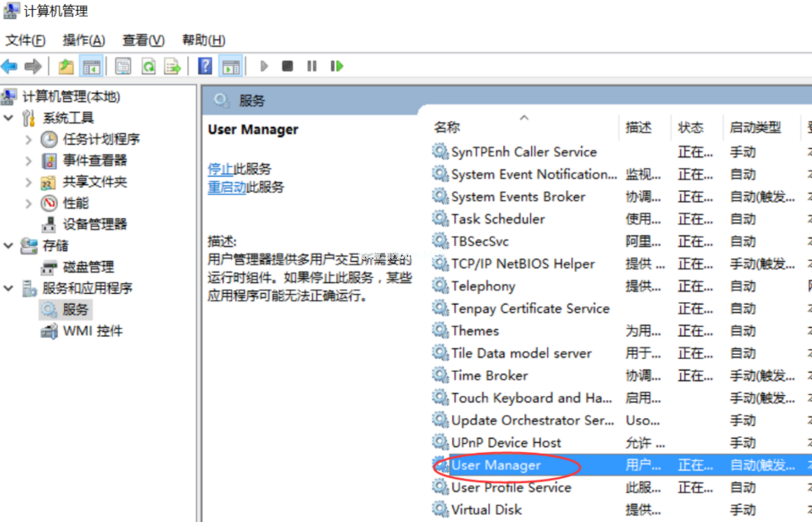Open the export list toolbar icon
Viewport: 812px width, 522px height.
pyautogui.click(x=172, y=66)
